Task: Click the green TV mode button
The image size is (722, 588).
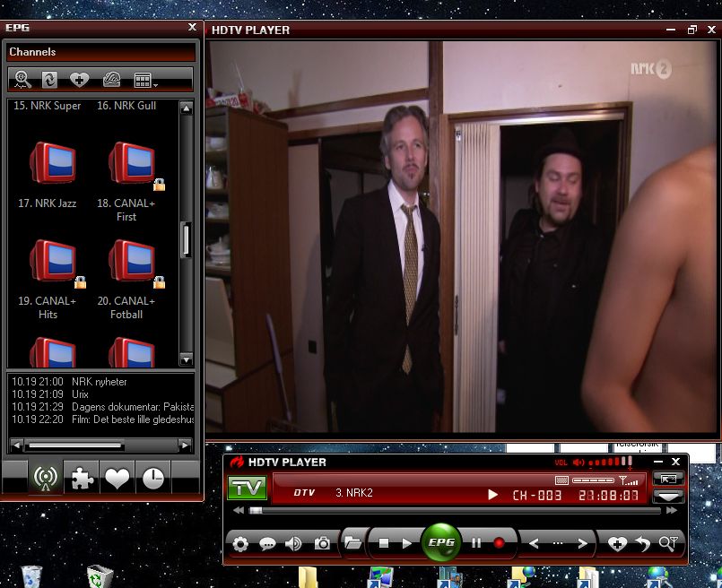Action: click(x=248, y=488)
